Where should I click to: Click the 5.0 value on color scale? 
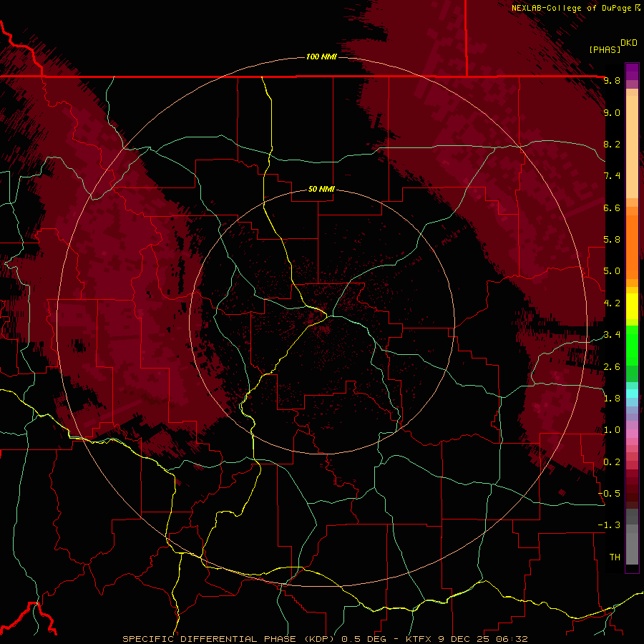coord(612,271)
